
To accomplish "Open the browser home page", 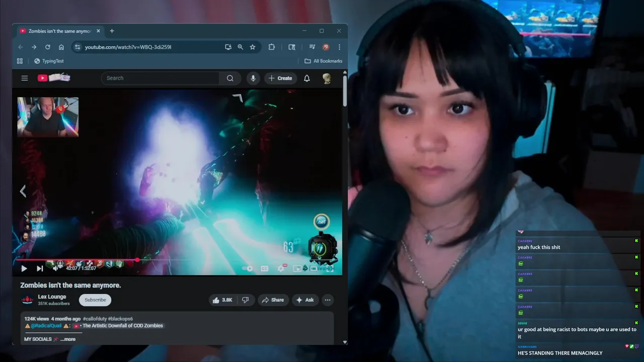I will click(61, 47).
